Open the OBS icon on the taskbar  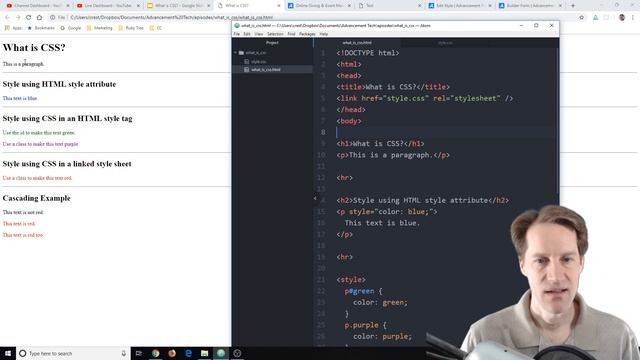tap(237, 353)
